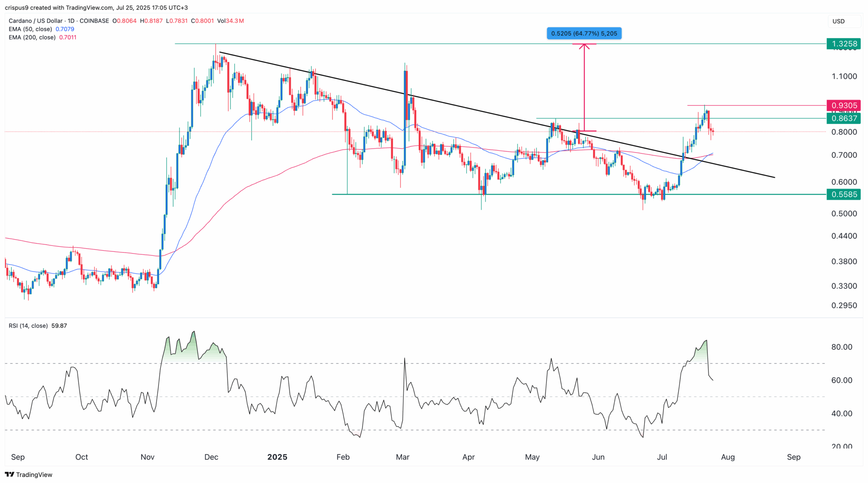Open the 1D timeframe selector
Screen dimensions: 868x483
coord(72,20)
